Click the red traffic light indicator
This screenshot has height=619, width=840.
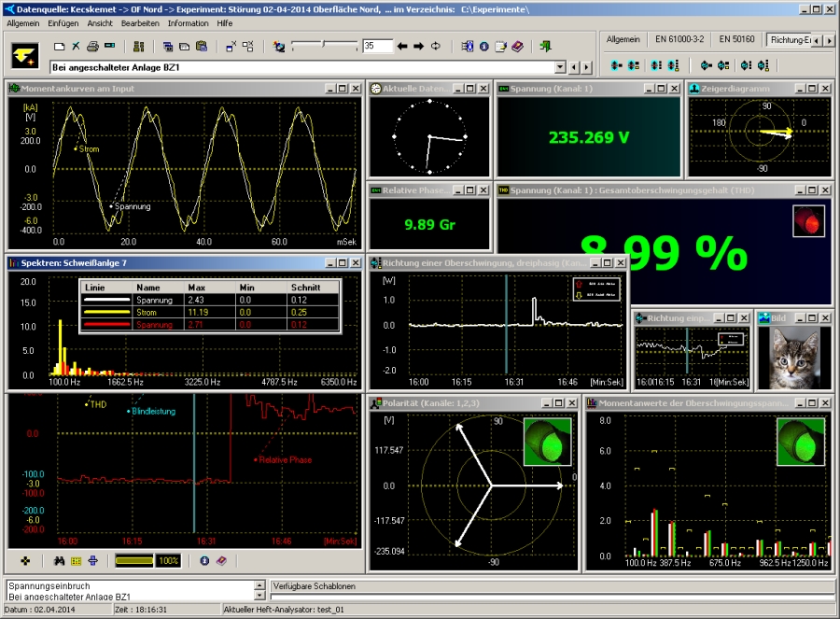(x=808, y=221)
